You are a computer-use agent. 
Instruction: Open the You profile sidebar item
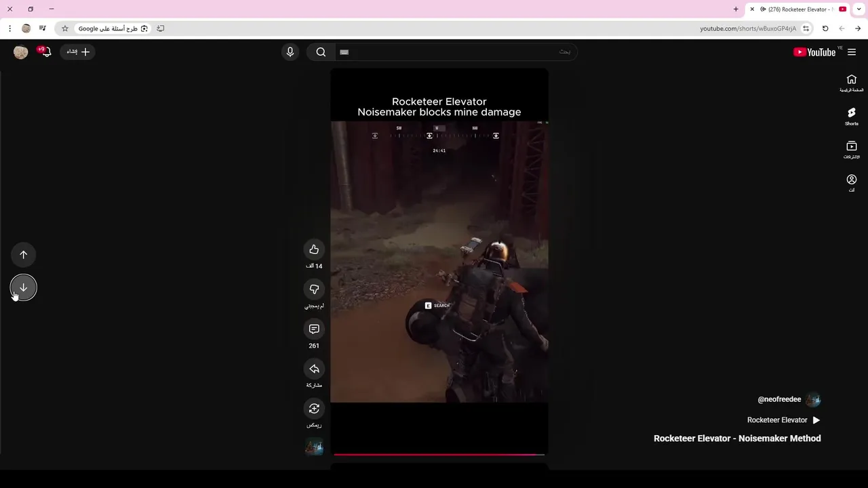click(852, 183)
